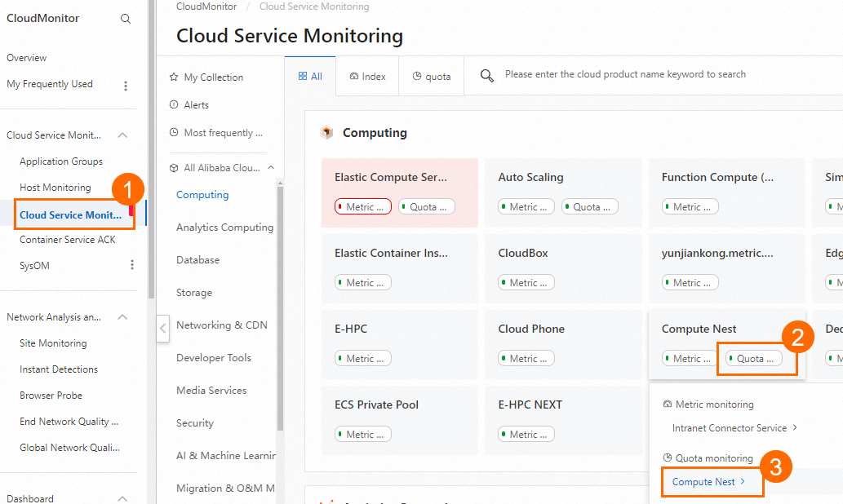Collapse the Network Analysis sidebar group
Viewport: 843px width, 504px height.
point(122,317)
